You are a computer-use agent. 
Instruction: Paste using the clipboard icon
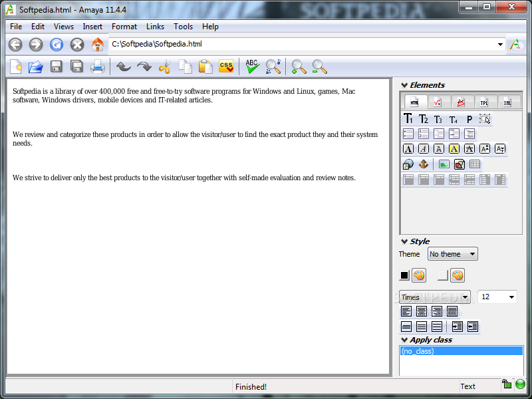(205, 66)
